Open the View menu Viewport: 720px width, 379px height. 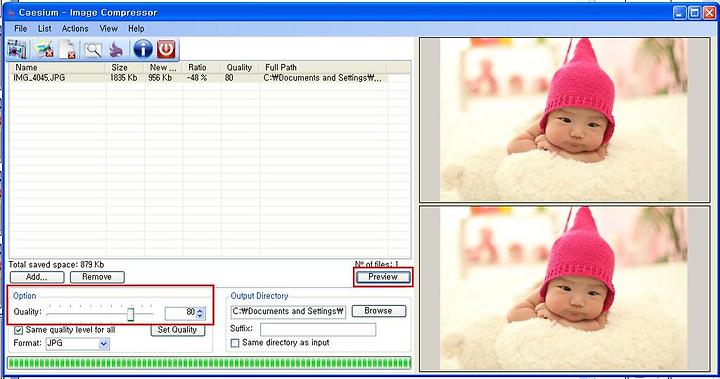[108, 28]
